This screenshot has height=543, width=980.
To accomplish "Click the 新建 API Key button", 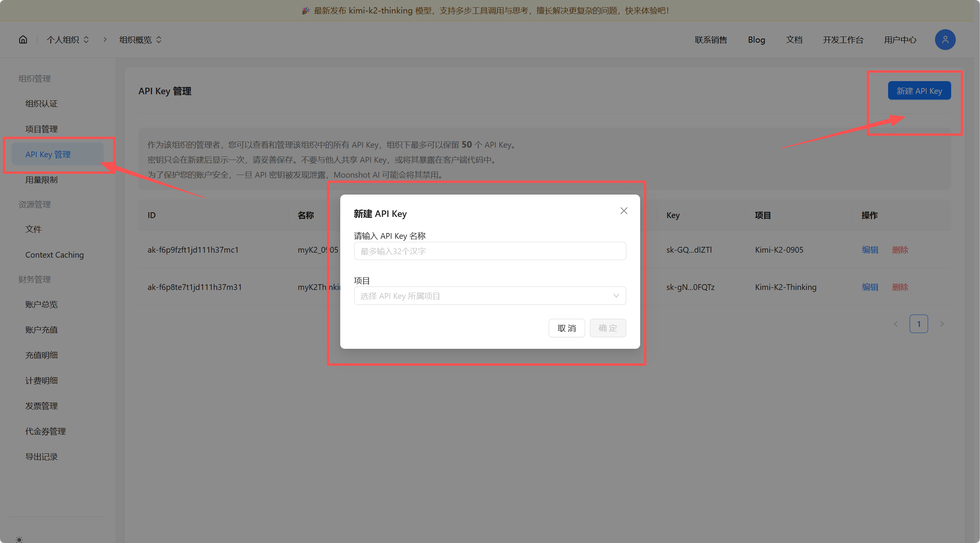I will point(919,90).
